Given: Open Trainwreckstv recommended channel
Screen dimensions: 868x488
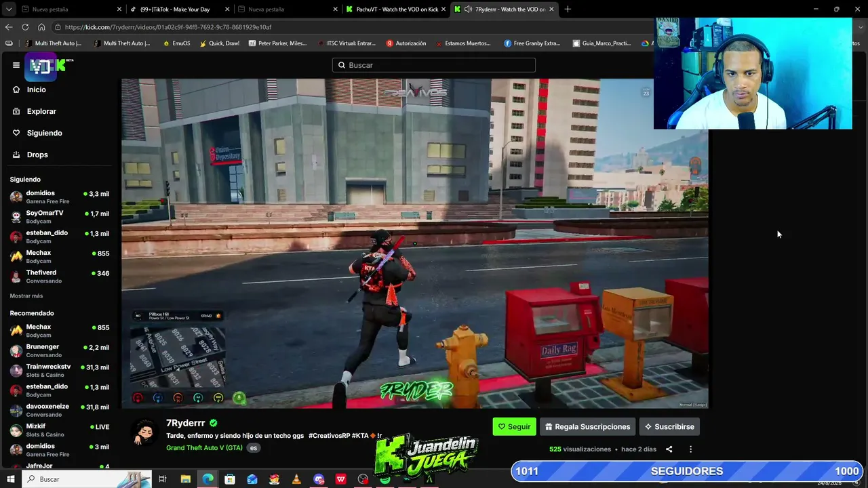Looking at the screenshot, I should pyautogui.click(x=59, y=370).
